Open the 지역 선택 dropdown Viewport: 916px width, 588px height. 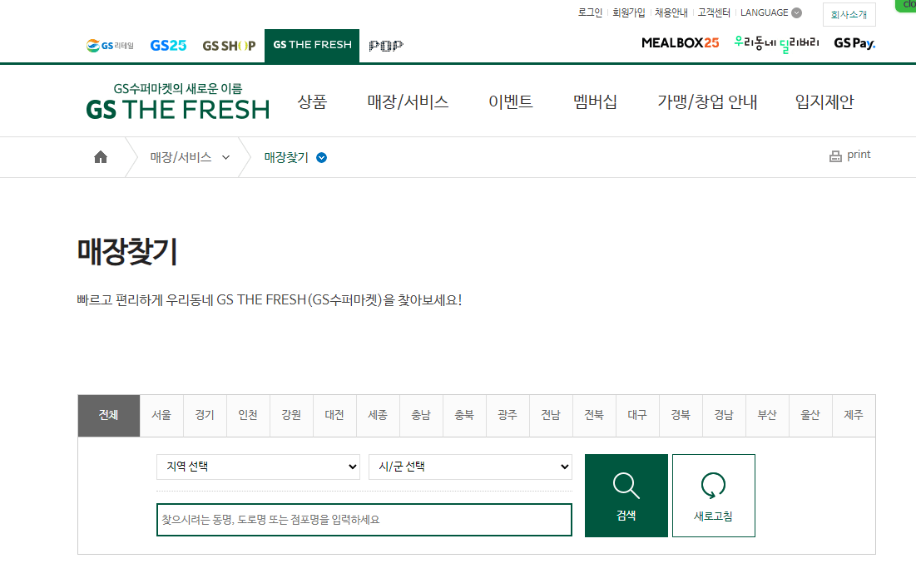point(258,467)
